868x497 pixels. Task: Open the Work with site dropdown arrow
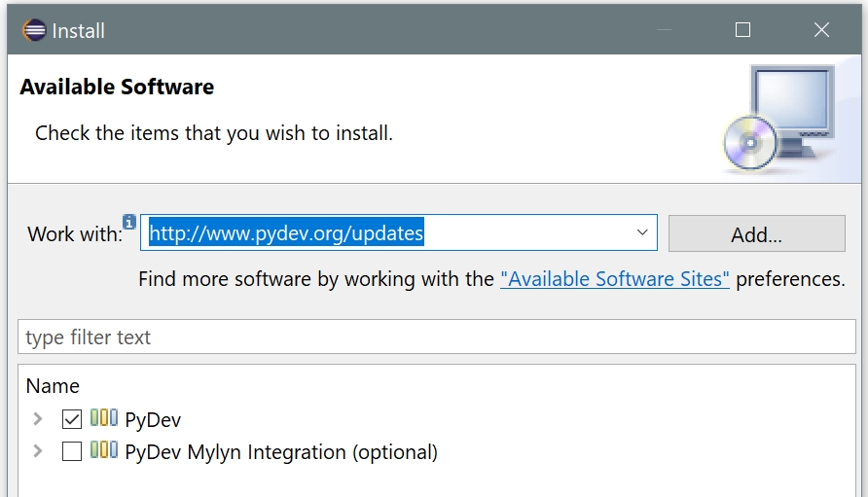point(642,233)
